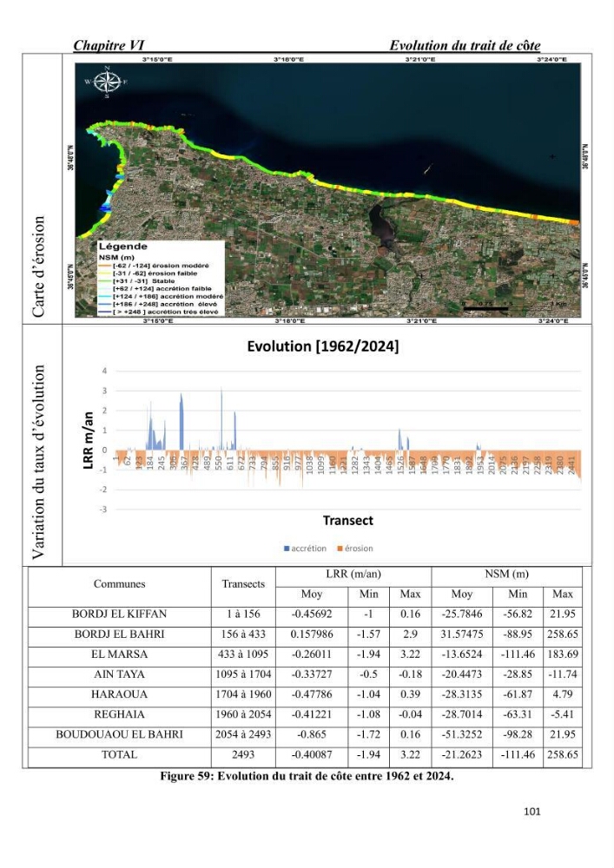
Task: Click NSM mean value '31.57475'
Action: point(462,635)
